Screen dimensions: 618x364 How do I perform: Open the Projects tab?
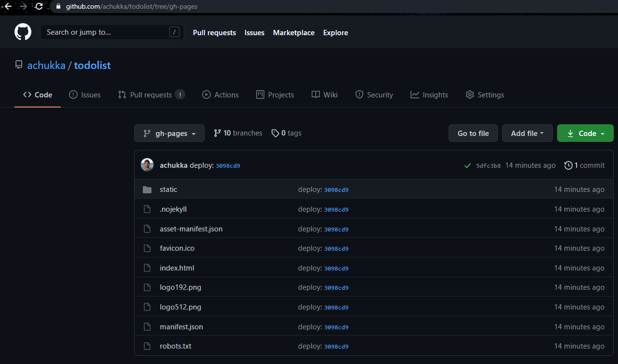(x=275, y=95)
